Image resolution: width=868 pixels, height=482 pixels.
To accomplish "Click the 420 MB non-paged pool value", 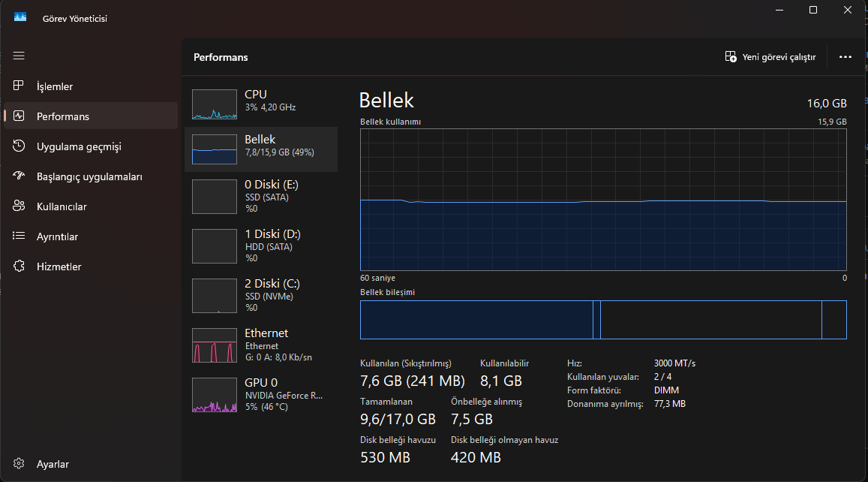I will pyautogui.click(x=476, y=458).
